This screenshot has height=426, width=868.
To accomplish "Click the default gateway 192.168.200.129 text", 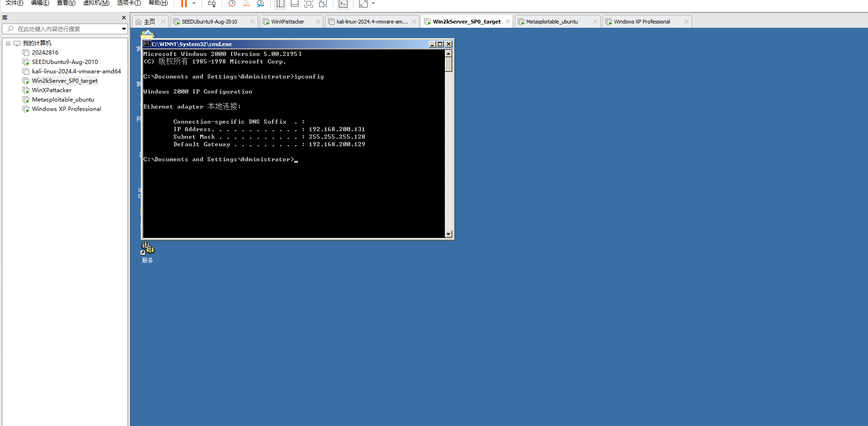I will point(337,144).
